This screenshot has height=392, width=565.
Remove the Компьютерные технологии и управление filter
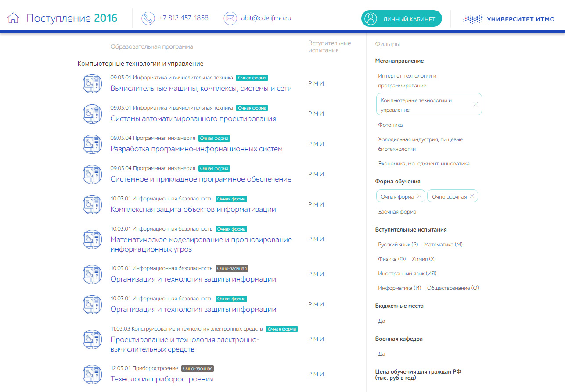click(x=475, y=104)
